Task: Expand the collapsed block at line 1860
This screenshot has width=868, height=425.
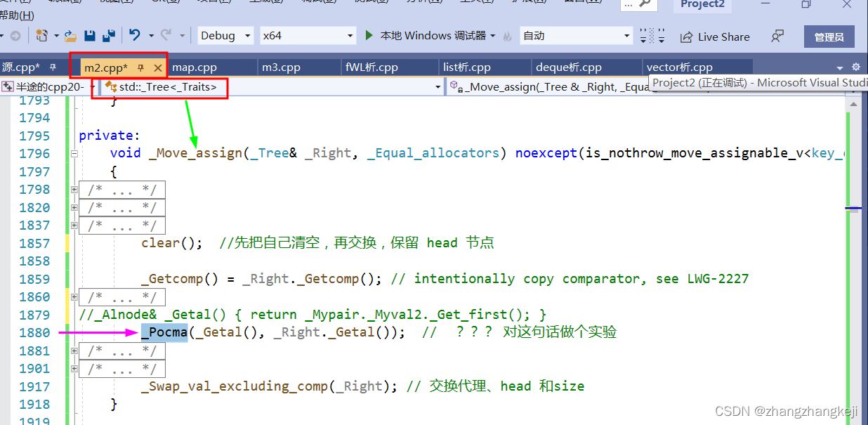Action: pyautogui.click(x=74, y=297)
